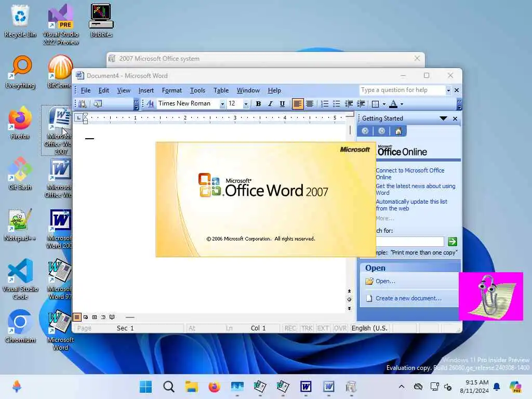Open File Explorer from the taskbar
Screen dimensions: 532x399
[191, 387]
